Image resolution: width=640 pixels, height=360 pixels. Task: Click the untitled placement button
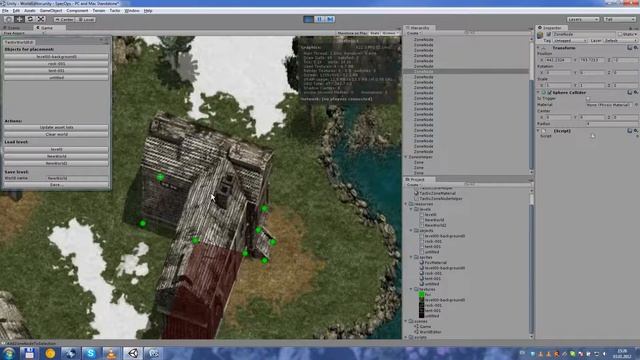[56, 78]
